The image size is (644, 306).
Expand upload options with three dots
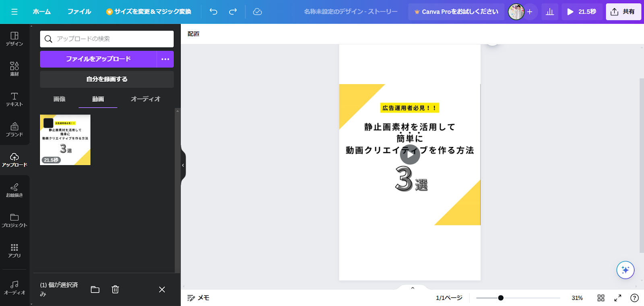(x=165, y=59)
